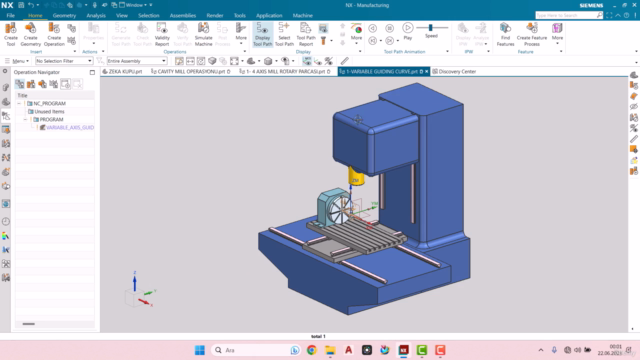Open the Entire Assembly scope dropdown

click(137, 61)
